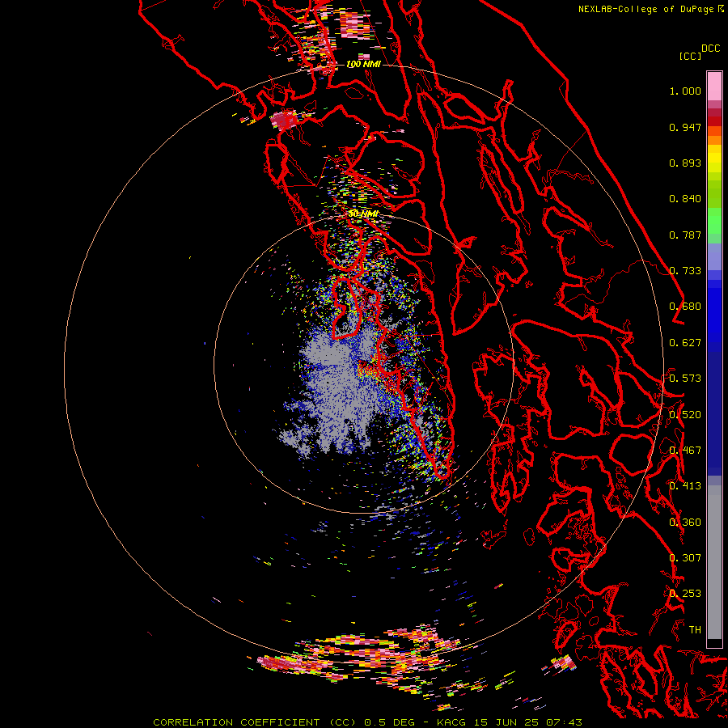Click the 15 JUN 25 date text

point(505,722)
